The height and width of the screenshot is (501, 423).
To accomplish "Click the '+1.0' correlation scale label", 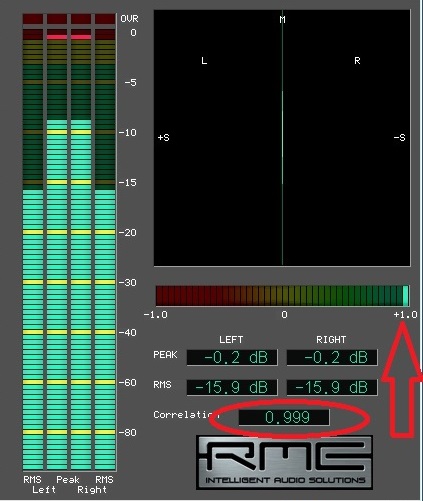I will pyautogui.click(x=405, y=315).
